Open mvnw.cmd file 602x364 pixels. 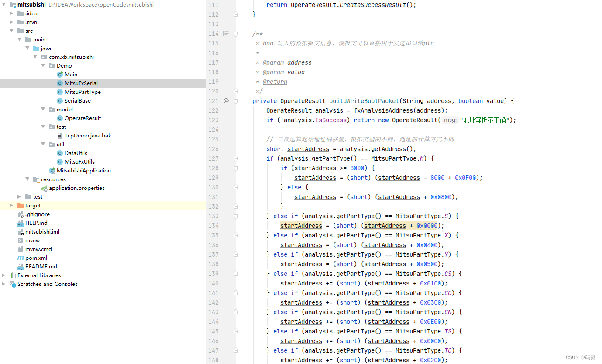(38, 249)
